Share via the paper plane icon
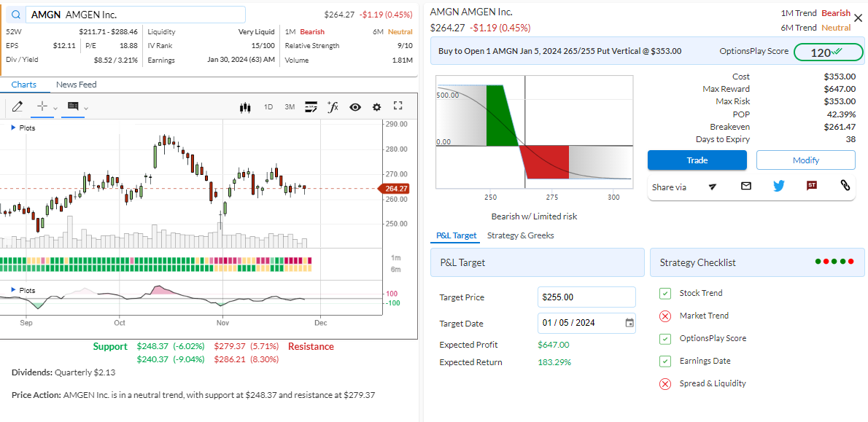 (713, 187)
